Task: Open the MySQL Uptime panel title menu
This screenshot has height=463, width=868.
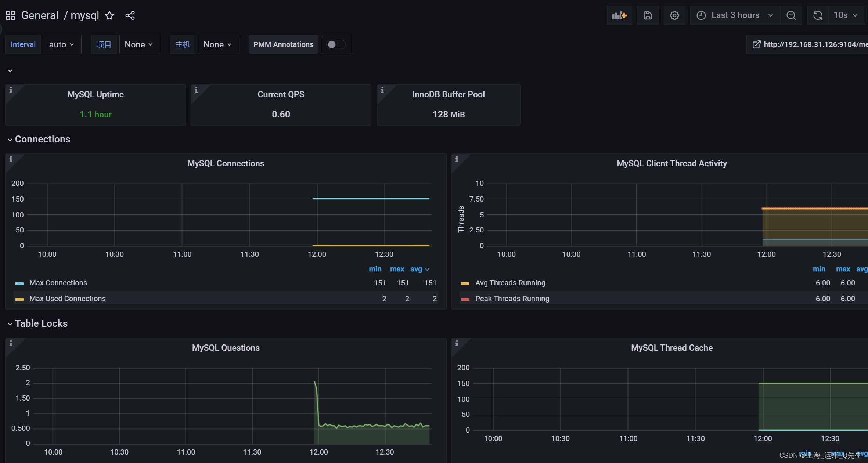Action: pyautogui.click(x=96, y=94)
